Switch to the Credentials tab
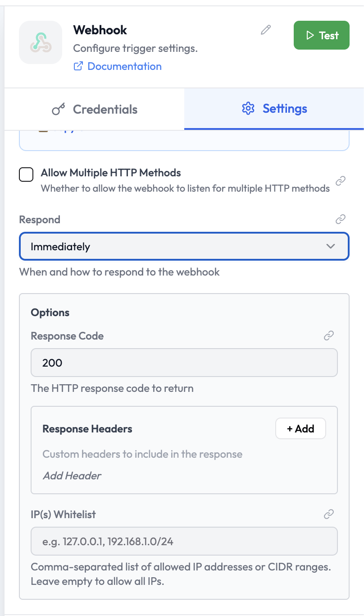 click(94, 109)
